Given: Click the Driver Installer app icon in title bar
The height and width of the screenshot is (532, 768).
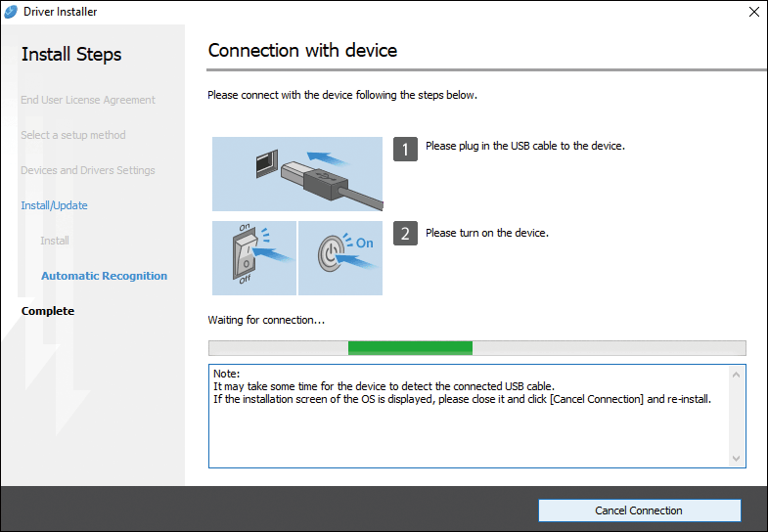Looking at the screenshot, I should [x=11, y=12].
